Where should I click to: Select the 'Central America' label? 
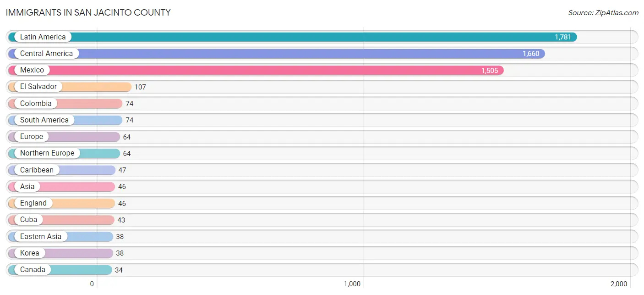pyautogui.click(x=46, y=54)
